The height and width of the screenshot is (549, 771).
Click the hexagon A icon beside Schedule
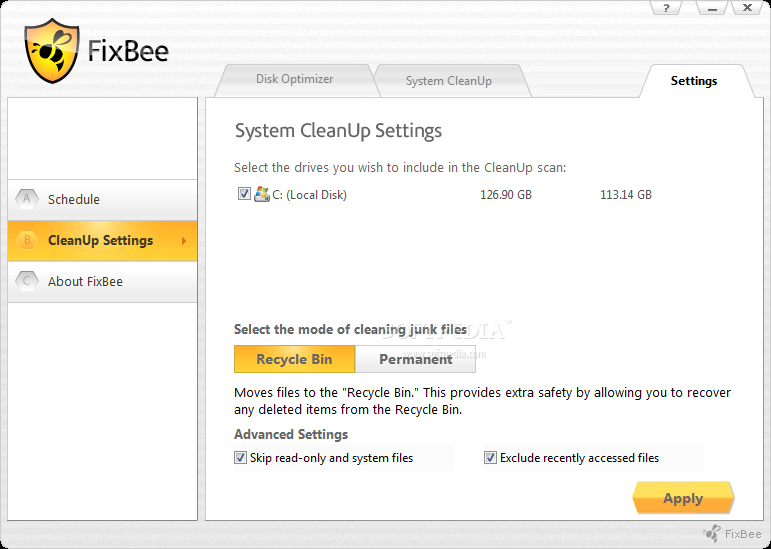point(27,199)
